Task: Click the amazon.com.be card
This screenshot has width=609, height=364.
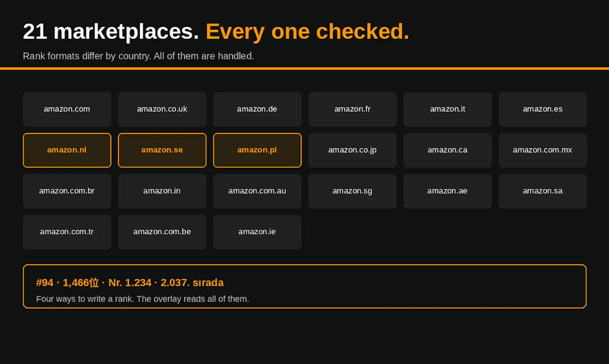Action: click(x=162, y=232)
